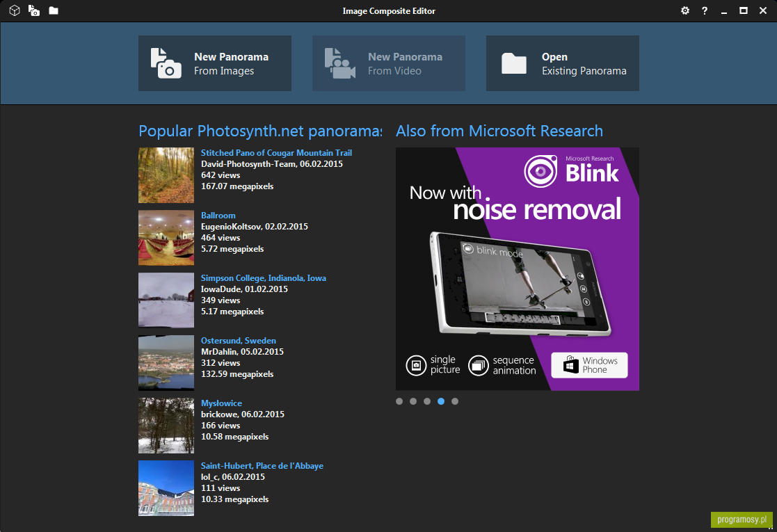
Task: Click 'brickowe, 06.02.2015' text
Action: (243, 414)
